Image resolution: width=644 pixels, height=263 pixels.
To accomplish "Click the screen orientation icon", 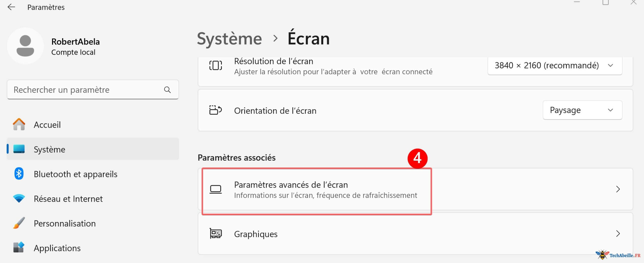I will pos(216,110).
